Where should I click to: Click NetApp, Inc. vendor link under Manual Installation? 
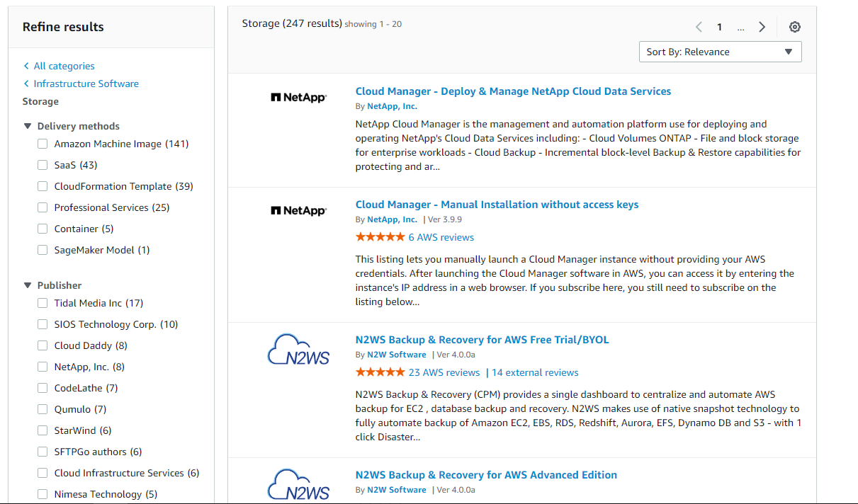click(392, 219)
